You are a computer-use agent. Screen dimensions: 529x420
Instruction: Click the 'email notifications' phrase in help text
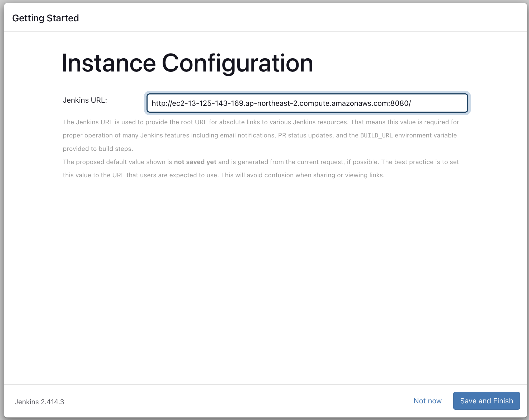[x=247, y=135]
